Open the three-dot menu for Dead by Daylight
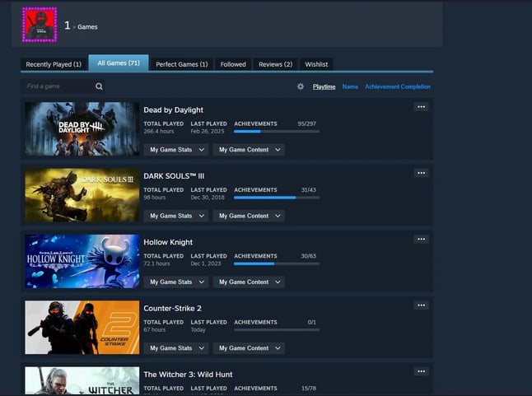This screenshot has width=532, height=396. (x=421, y=107)
